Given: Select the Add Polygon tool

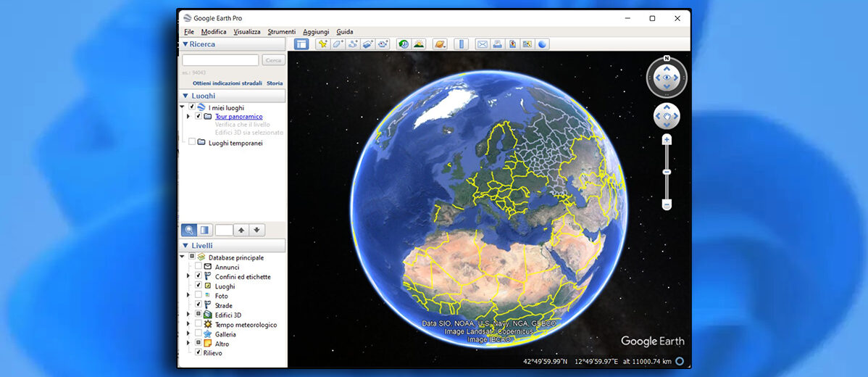Looking at the screenshot, I should point(338,44).
